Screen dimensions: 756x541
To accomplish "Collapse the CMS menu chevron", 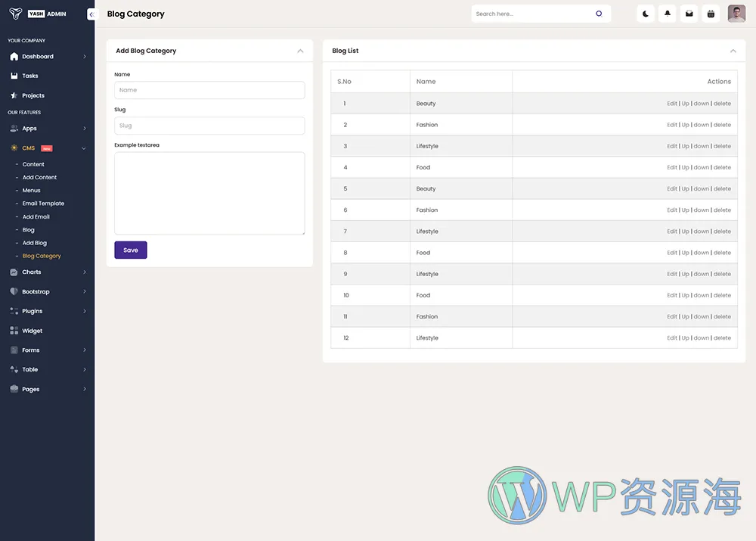I will point(84,148).
